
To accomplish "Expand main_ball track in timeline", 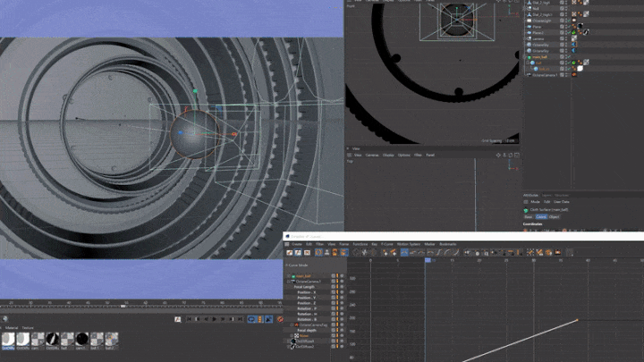I will click(x=288, y=276).
